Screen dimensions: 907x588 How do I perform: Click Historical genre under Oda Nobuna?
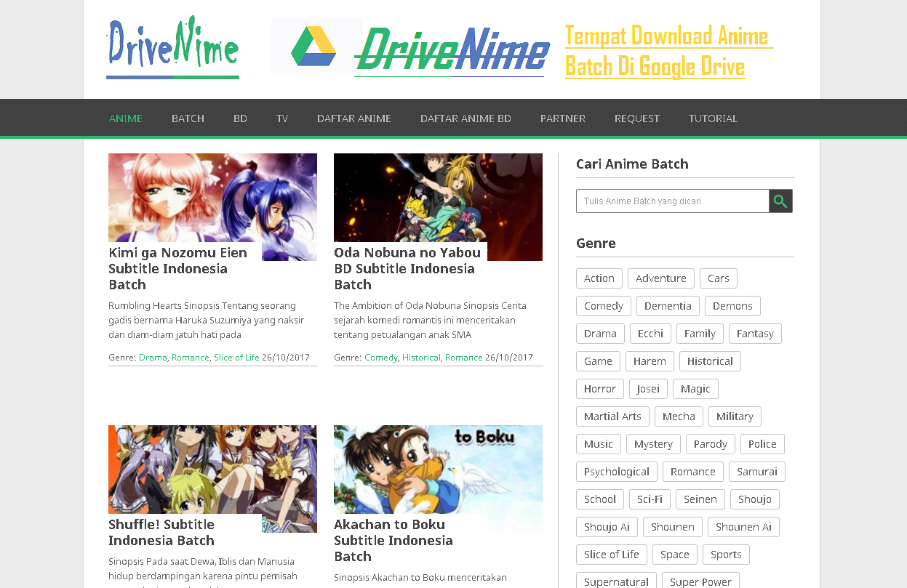[x=421, y=358]
